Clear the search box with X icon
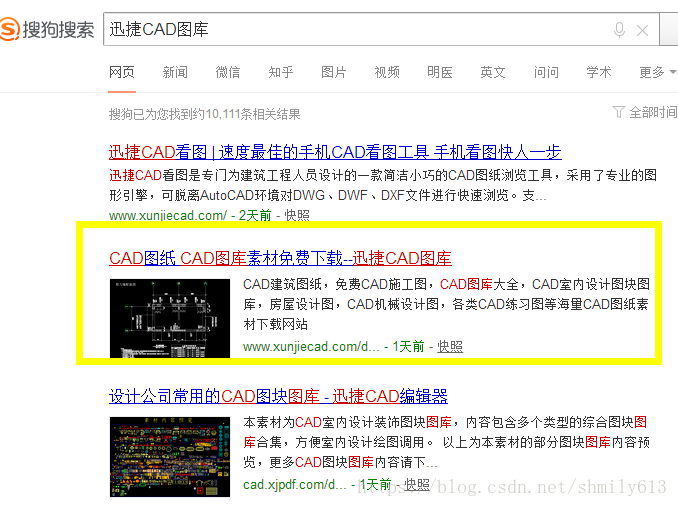 point(643,30)
